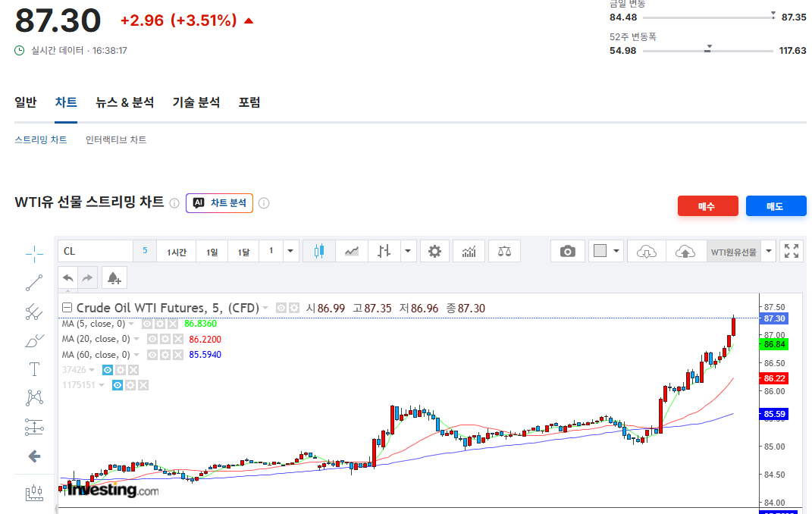Select the text annotation tool

click(x=34, y=369)
